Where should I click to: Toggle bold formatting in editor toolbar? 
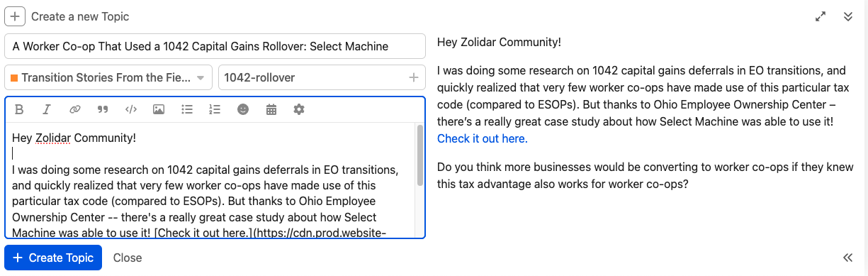(20, 109)
